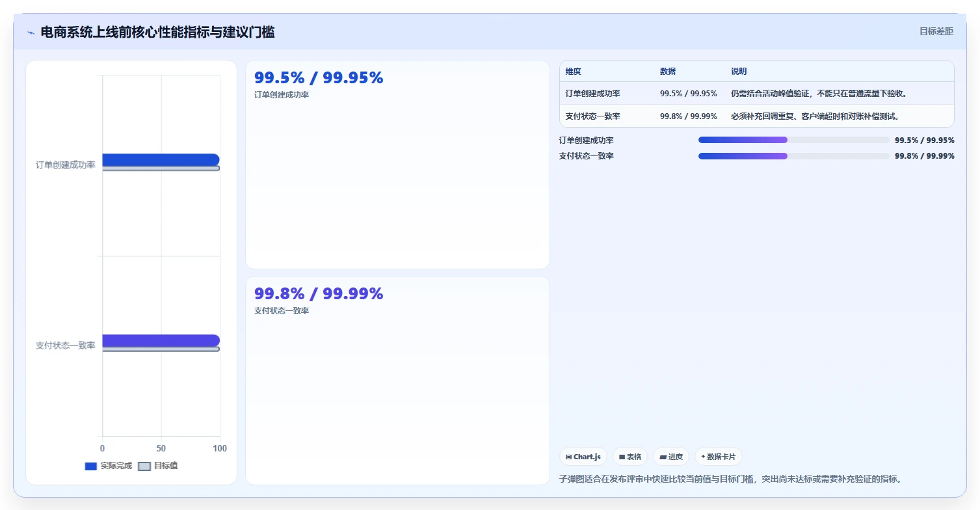Screen dimensions: 980x510
Task: Toggle the 目标值 legend item
Action: pyautogui.click(x=158, y=466)
